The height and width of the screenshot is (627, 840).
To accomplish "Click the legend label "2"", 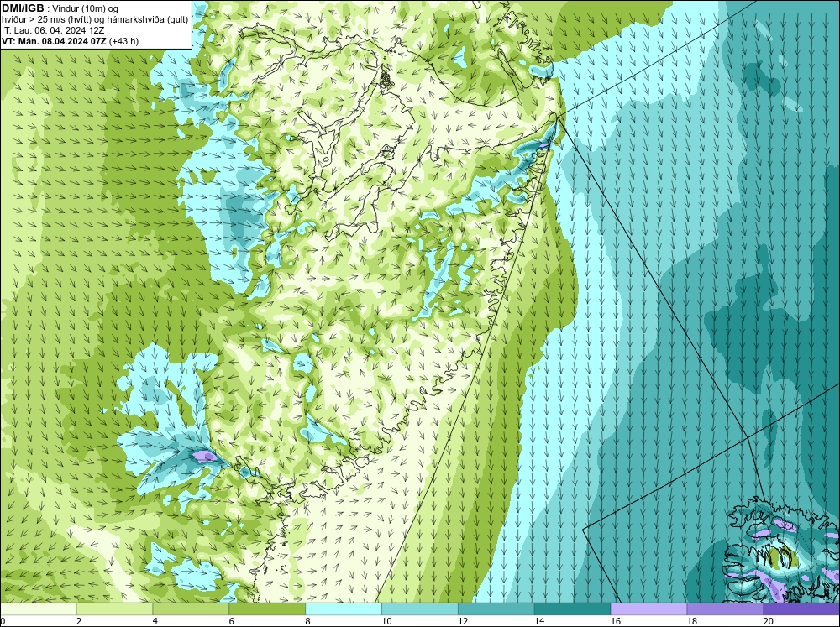I will point(79,621).
